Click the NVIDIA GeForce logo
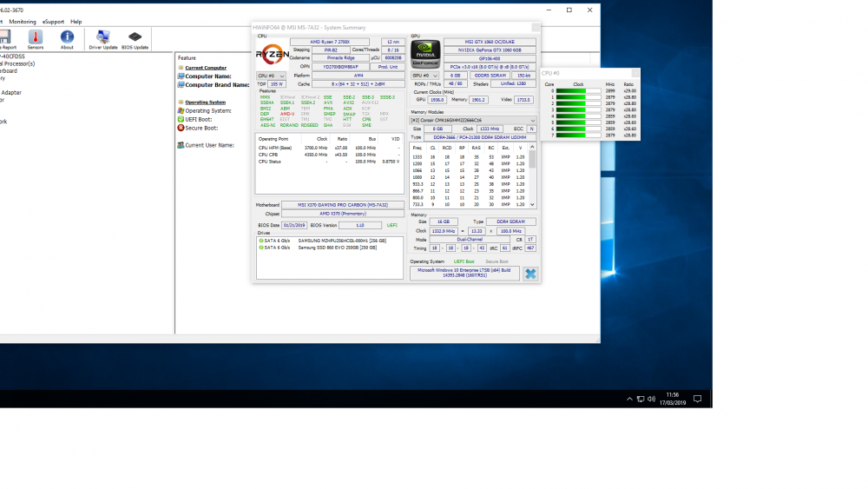The image size is (868, 489). pos(426,53)
